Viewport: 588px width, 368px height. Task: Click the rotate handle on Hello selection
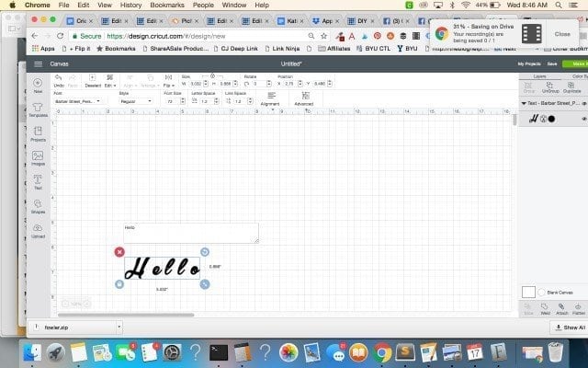204,252
